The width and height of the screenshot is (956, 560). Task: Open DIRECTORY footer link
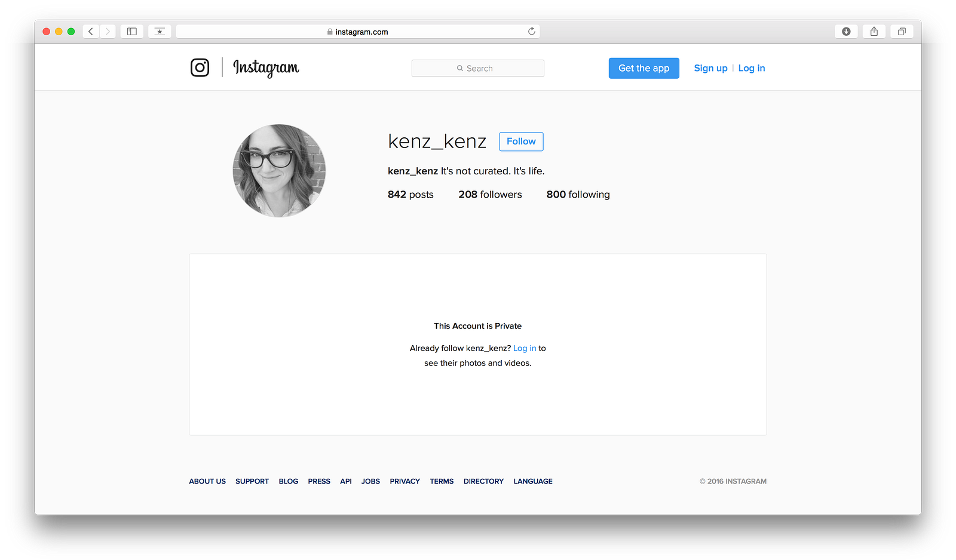[x=483, y=481]
